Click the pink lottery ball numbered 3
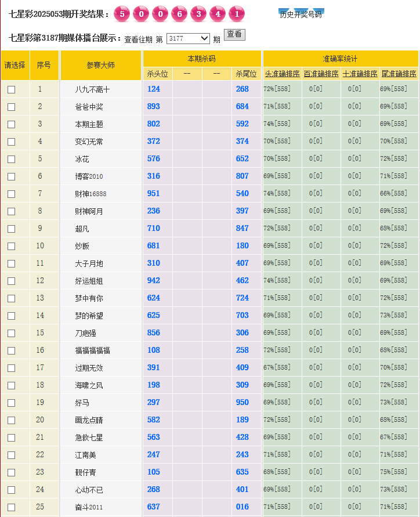Image resolution: width=420 pixels, height=517 pixels. [198, 13]
